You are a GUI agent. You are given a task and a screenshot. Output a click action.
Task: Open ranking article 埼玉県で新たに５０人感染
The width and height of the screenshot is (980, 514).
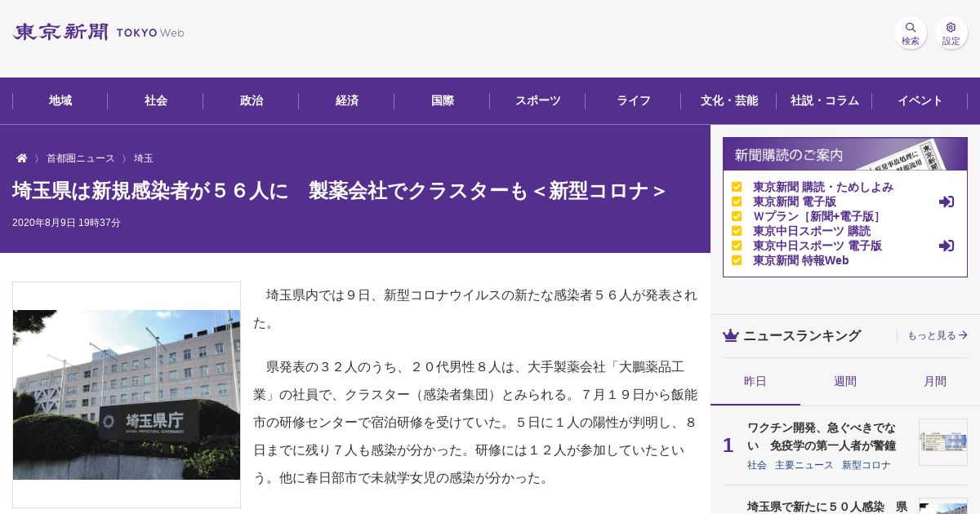pos(827,507)
